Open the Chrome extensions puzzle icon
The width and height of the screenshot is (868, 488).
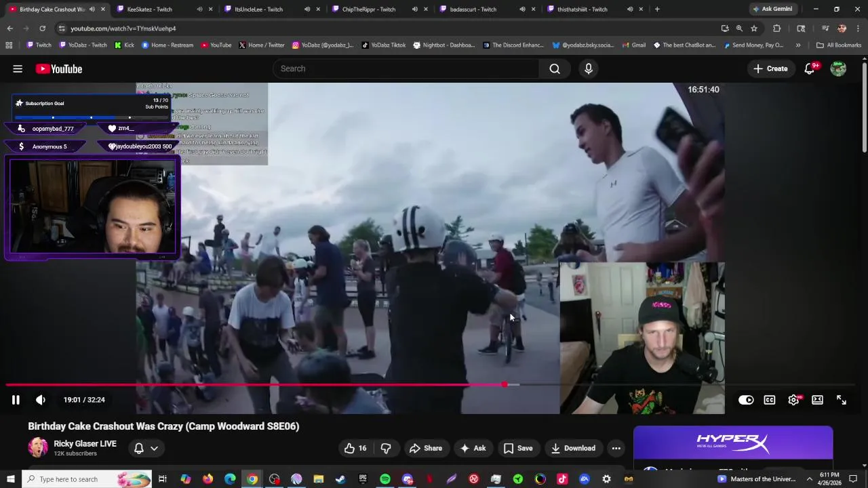(x=777, y=28)
